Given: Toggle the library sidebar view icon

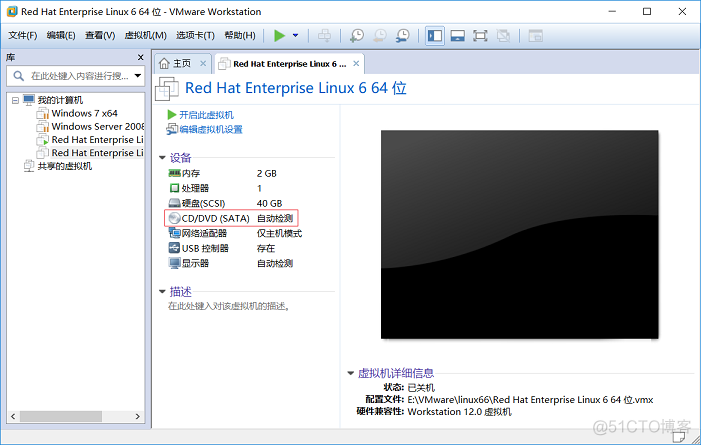Looking at the screenshot, I should 435,35.
